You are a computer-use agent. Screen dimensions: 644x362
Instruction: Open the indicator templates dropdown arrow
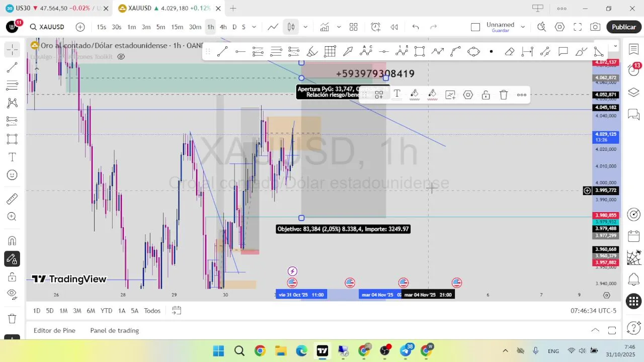(339, 27)
